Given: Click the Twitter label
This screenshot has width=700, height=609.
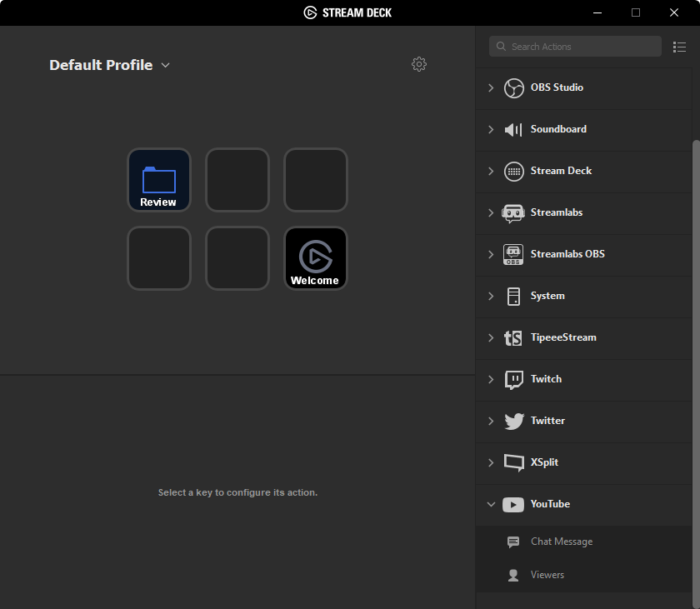Looking at the screenshot, I should (547, 421).
